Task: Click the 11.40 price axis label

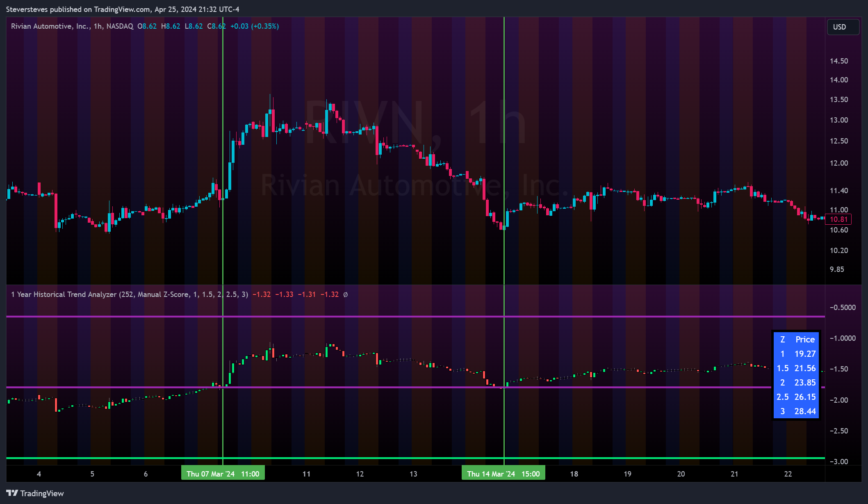Action: [x=839, y=191]
